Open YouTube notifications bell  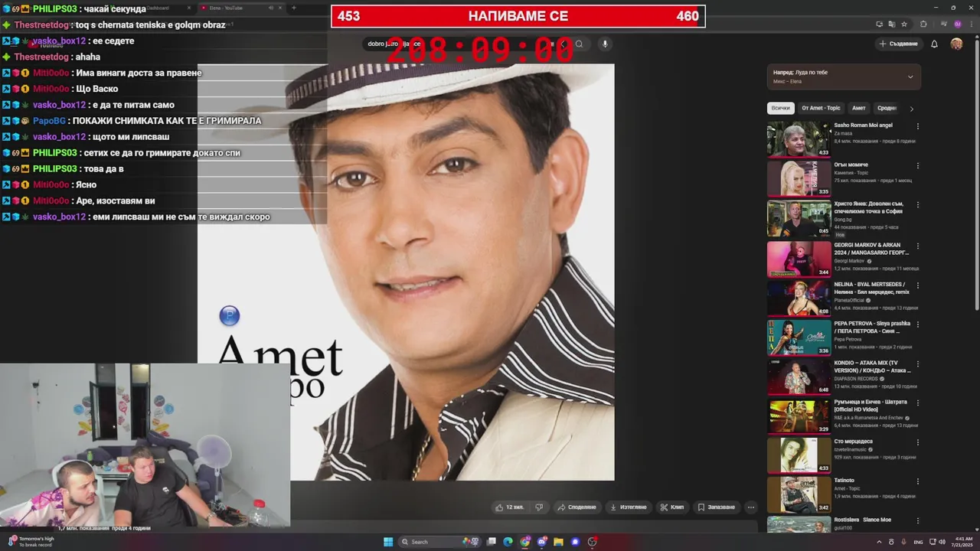click(x=934, y=44)
